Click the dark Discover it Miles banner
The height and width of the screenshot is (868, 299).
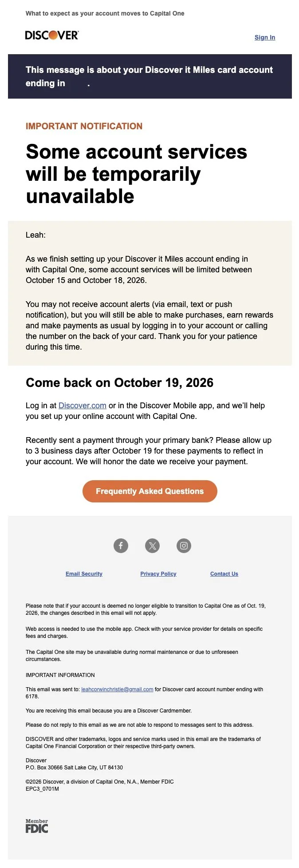click(x=150, y=76)
